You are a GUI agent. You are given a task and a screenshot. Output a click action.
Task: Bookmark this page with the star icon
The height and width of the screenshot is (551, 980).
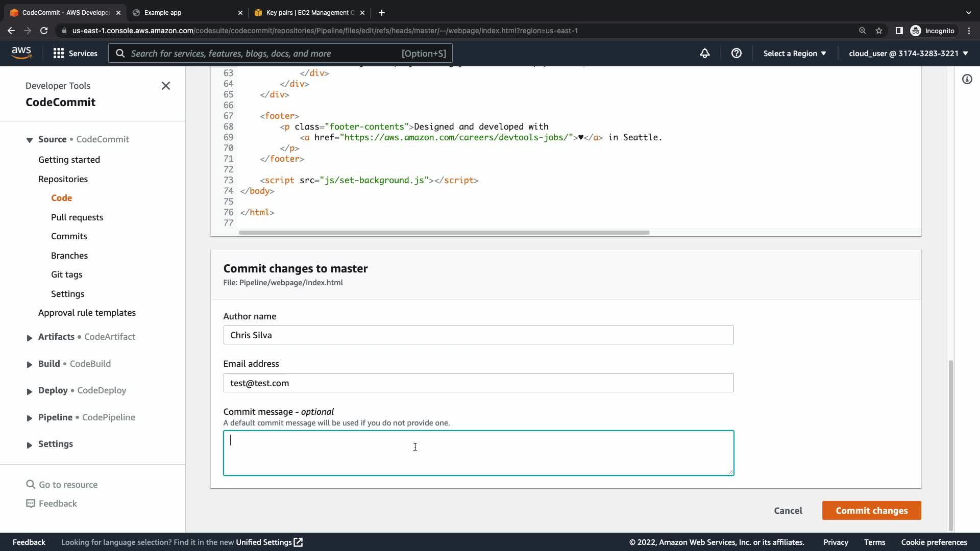point(879,31)
